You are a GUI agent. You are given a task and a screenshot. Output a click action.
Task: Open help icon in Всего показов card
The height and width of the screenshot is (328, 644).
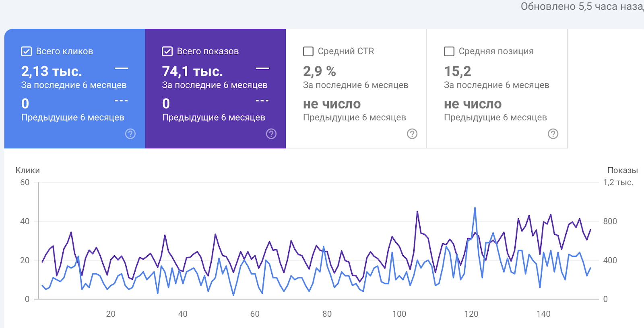[x=271, y=134]
